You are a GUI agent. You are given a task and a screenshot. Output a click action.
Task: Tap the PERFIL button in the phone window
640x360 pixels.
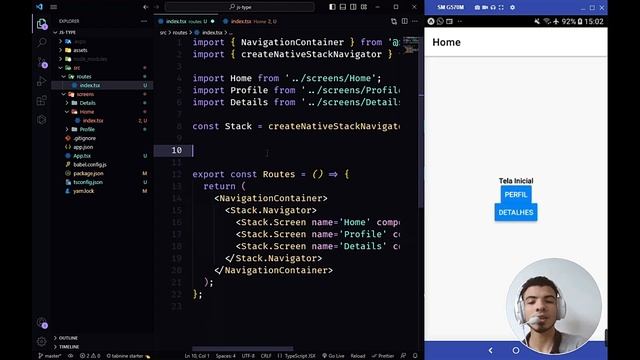pyautogui.click(x=516, y=195)
